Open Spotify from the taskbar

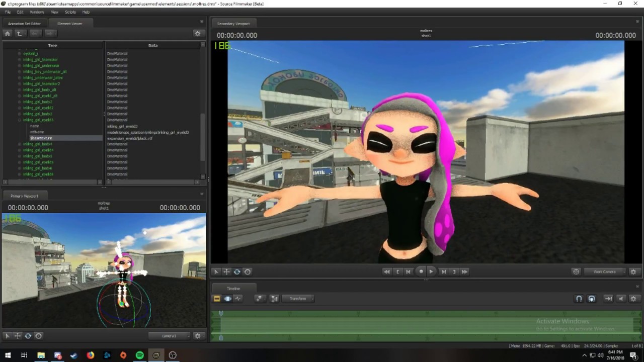(140, 355)
